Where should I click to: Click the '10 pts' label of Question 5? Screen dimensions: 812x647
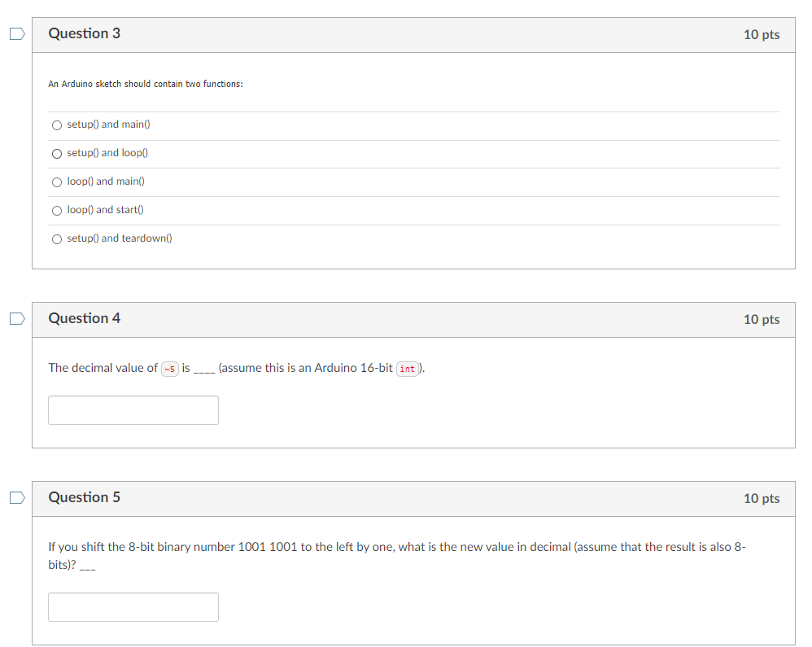tap(762, 499)
